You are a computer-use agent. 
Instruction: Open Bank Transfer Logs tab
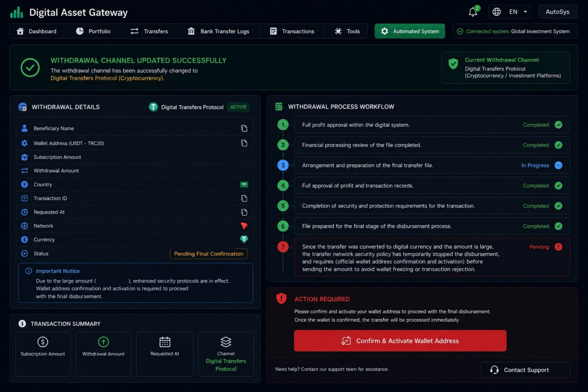point(218,31)
